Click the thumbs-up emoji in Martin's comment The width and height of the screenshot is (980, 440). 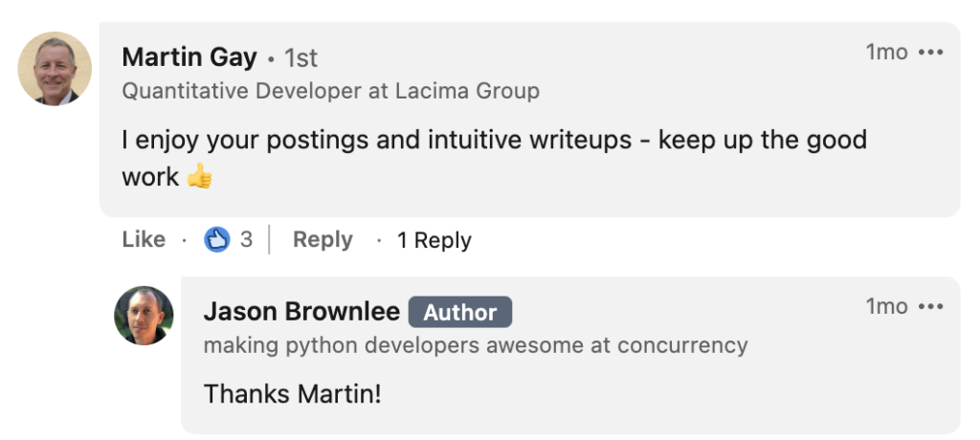200,177
